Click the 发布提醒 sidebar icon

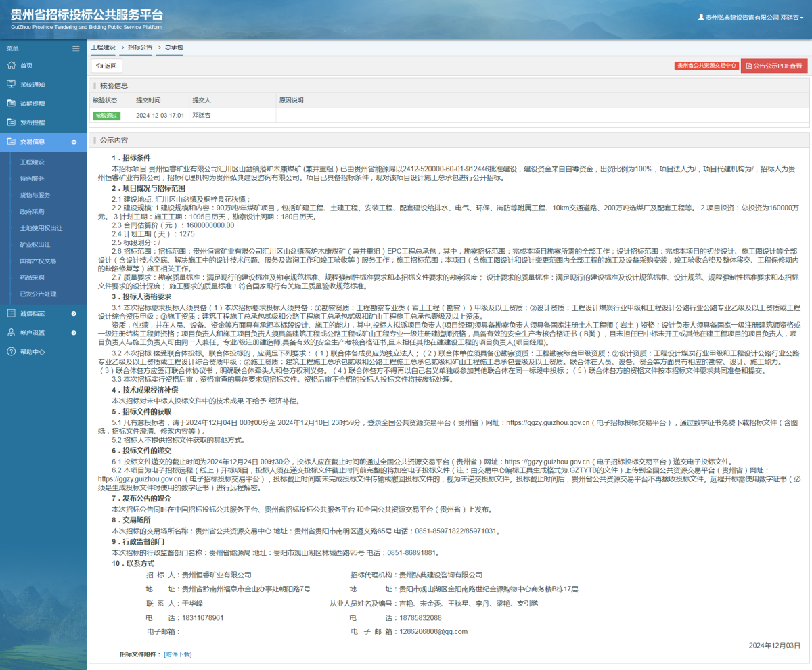[x=11, y=122]
